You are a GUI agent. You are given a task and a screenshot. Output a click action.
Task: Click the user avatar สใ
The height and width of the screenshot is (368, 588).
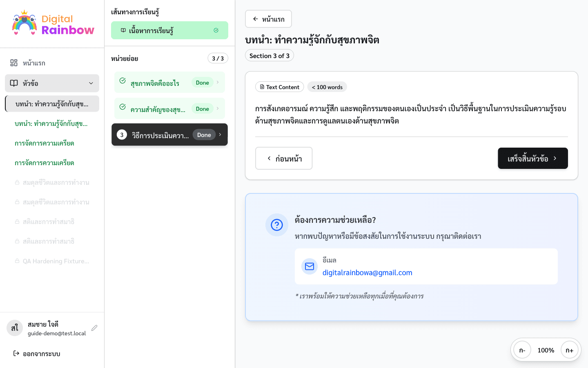15,328
